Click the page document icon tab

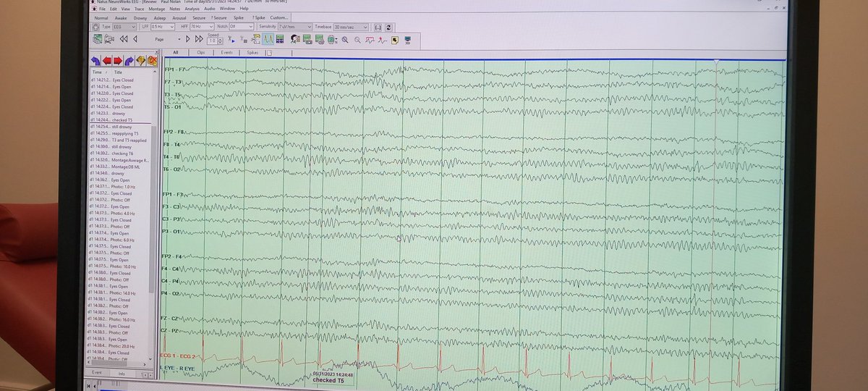(269, 53)
